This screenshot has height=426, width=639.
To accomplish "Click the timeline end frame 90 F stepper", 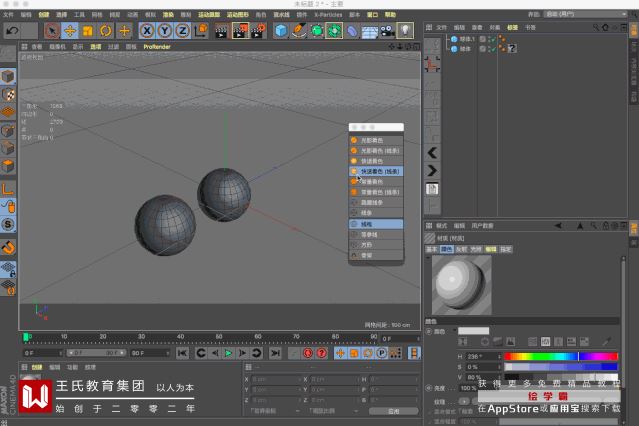I will pyautogui.click(x=168, y=353).
